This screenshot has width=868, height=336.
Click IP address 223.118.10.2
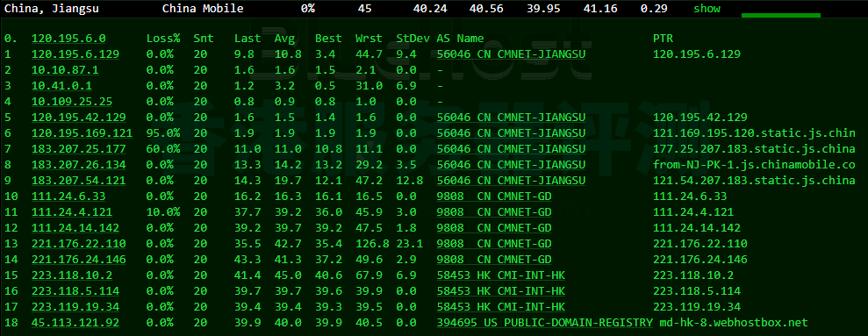click(x=72, y=275)
